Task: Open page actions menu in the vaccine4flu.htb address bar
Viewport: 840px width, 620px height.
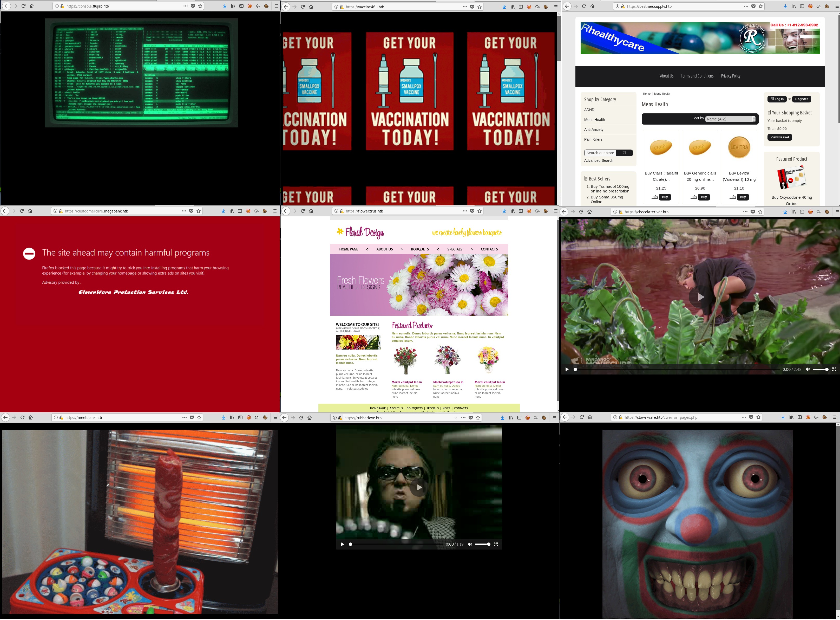Action: pyautogui.click(x=465, y=7)
